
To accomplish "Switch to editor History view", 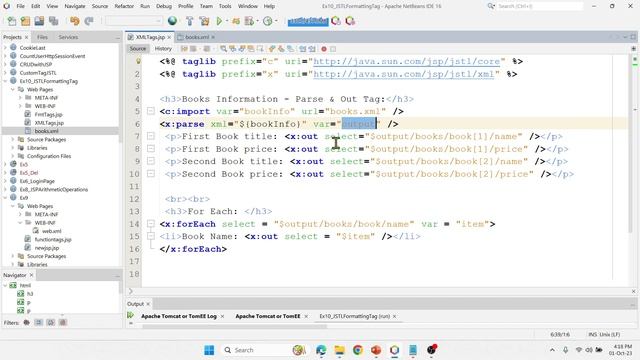I will (x=163, y=49).
